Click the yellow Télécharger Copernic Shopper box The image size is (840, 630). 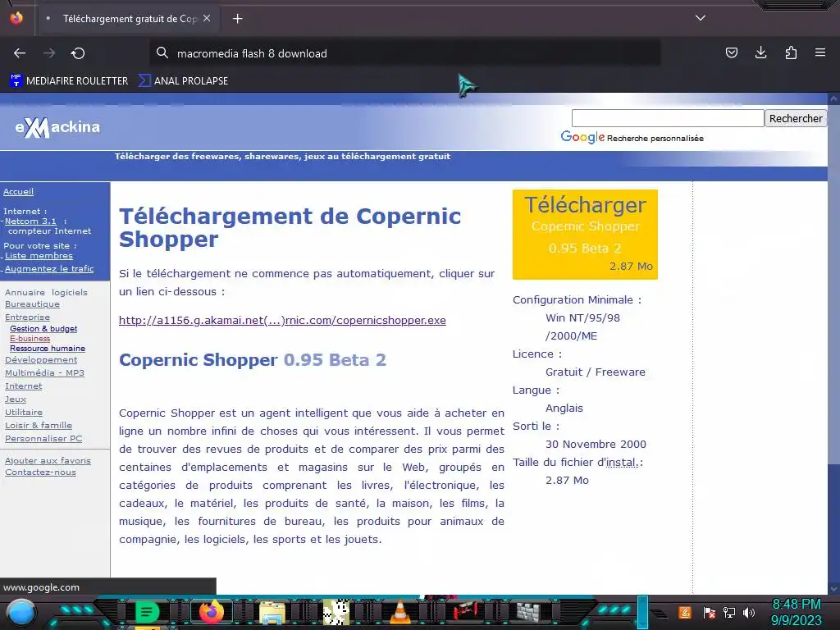click(x=585, y=235)
